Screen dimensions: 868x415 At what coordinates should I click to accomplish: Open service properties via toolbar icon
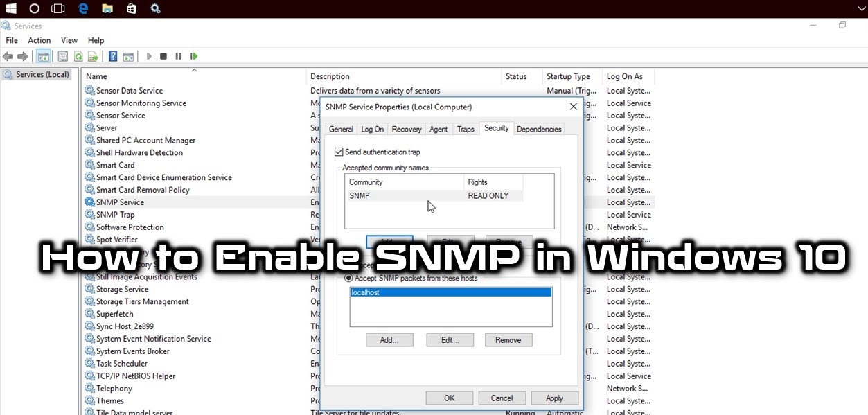(62, 56)
